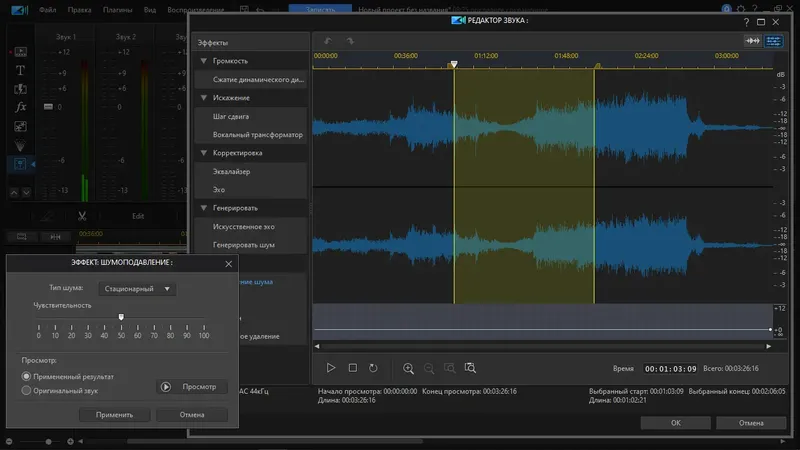800x450 pixels.
Task: Select the fx effects room icon
Action: 20,107
